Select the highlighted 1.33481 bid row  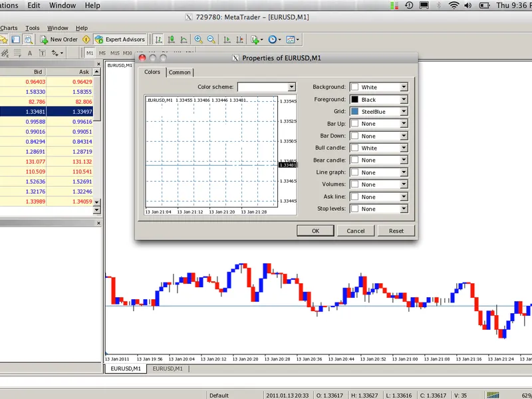(46, 112)
